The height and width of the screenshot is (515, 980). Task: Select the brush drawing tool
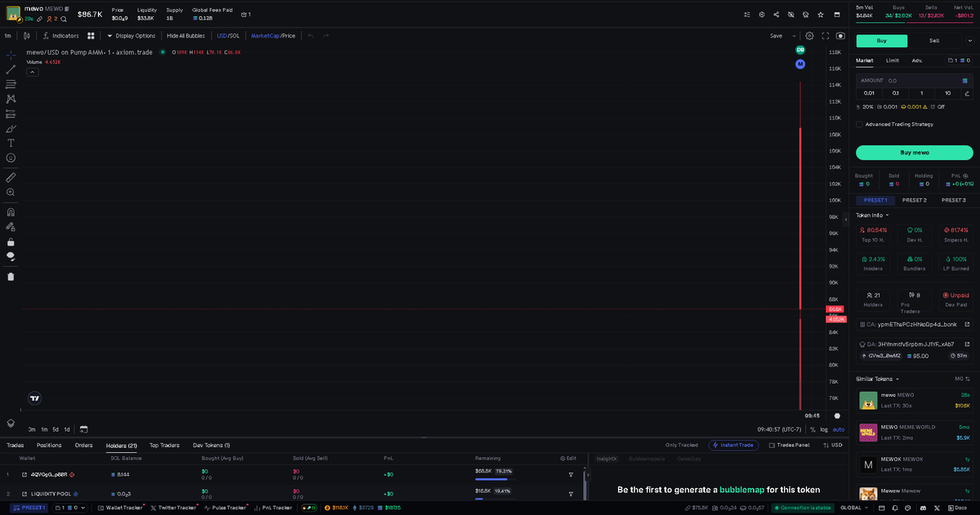tap(11, 128)
